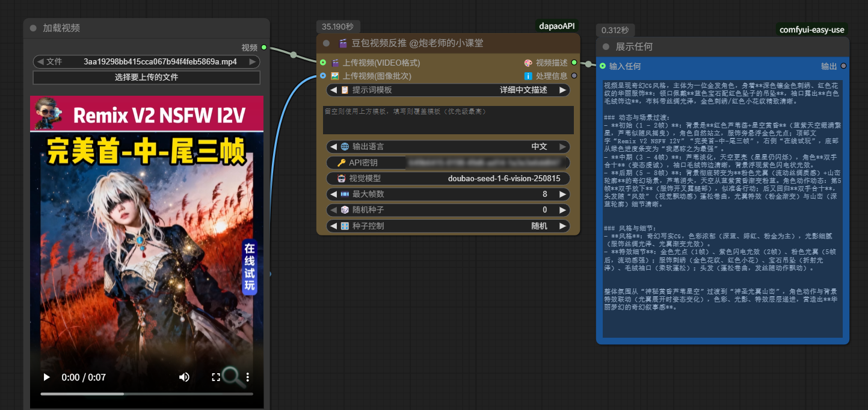Click the clipboard icon beside 提示词模板
The height and width of the screenshot is (410, 868).
point(345,90)
